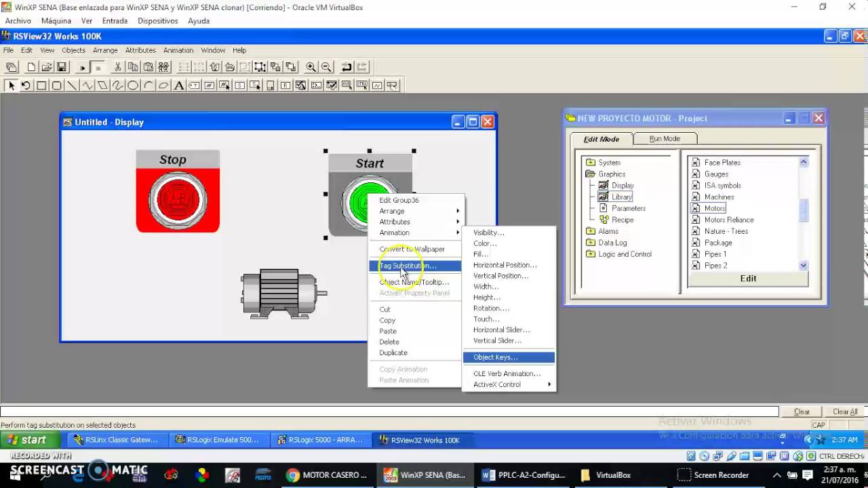Screen dimensions: 868x488
Task: Click the Clear button
Action: coord(802,411)
